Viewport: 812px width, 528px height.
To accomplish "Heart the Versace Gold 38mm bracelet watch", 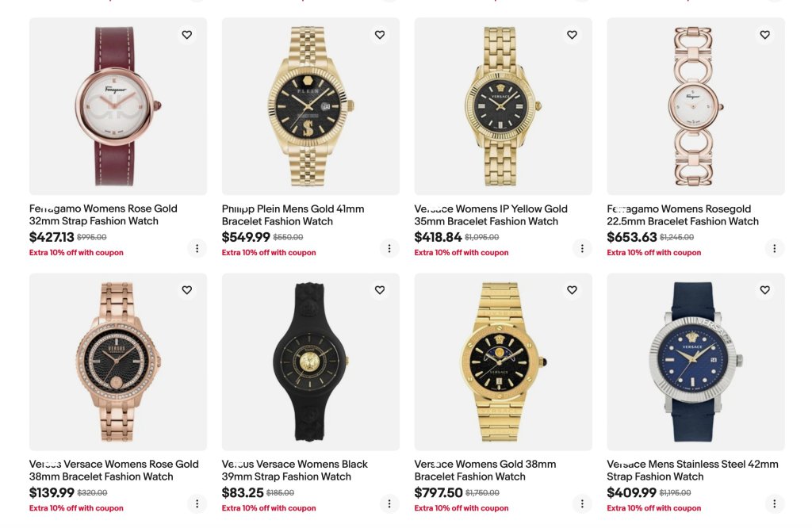I will pos(573,290).
